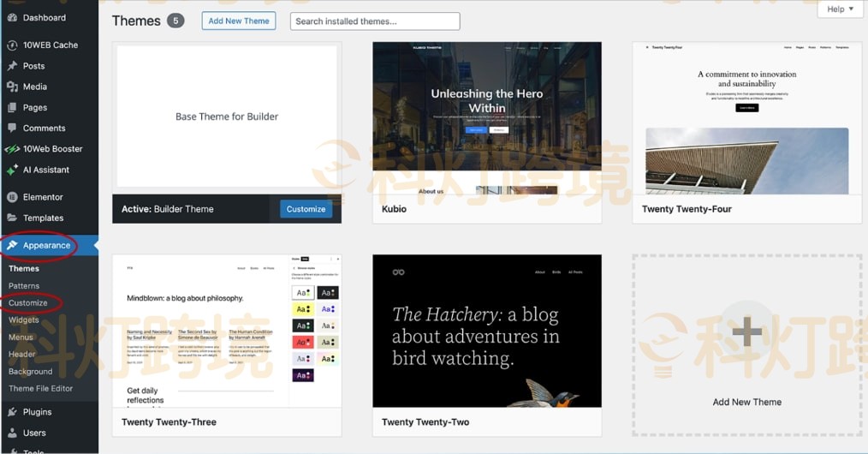Viewport: 868px width, 454px height.
Task: Click the Elementor logo icon
Action: (12, 197)
